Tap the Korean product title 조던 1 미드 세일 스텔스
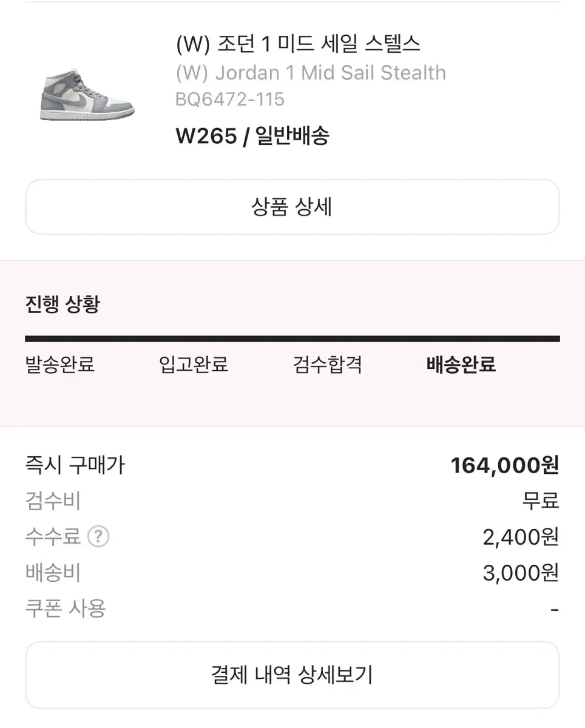This screenshot has width=585, height=728. pyautogui.click(x=298, y=44)
